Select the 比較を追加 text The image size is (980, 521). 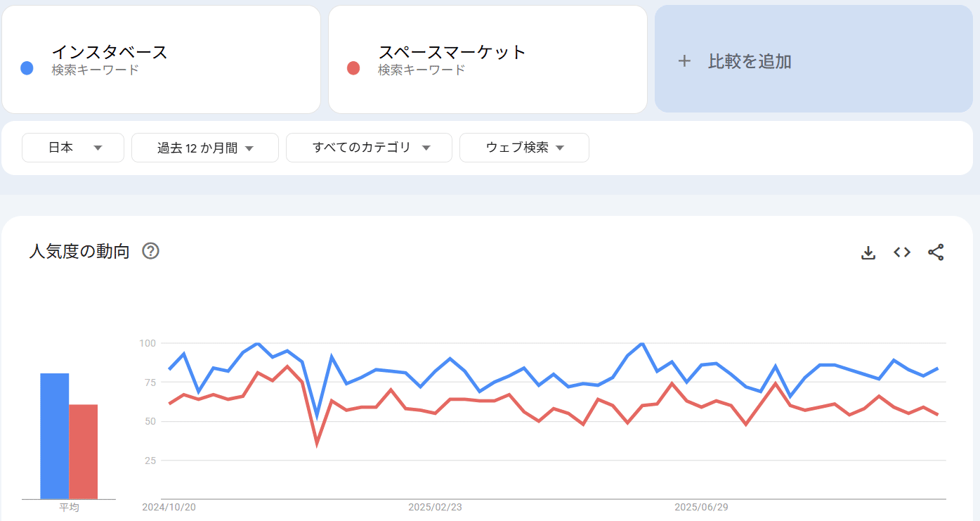[x=750, y=61]
